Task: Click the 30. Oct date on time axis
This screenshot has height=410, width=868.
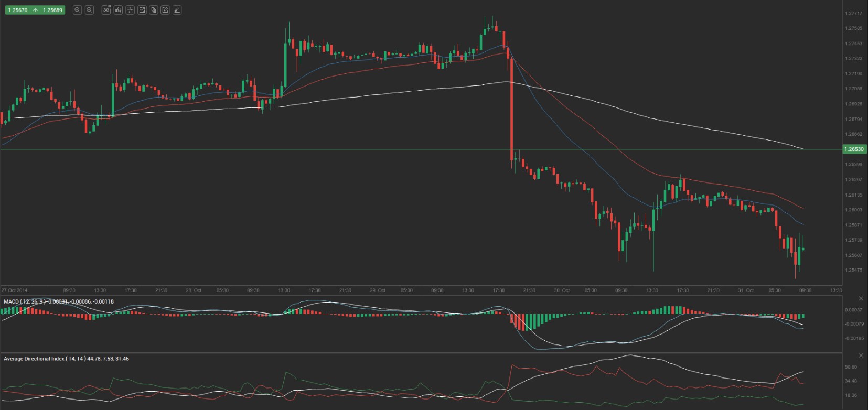Action: 561,290
